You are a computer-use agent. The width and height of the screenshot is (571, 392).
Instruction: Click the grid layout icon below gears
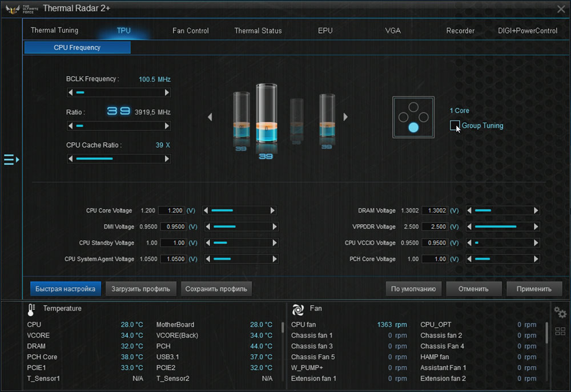coord(560,331)
